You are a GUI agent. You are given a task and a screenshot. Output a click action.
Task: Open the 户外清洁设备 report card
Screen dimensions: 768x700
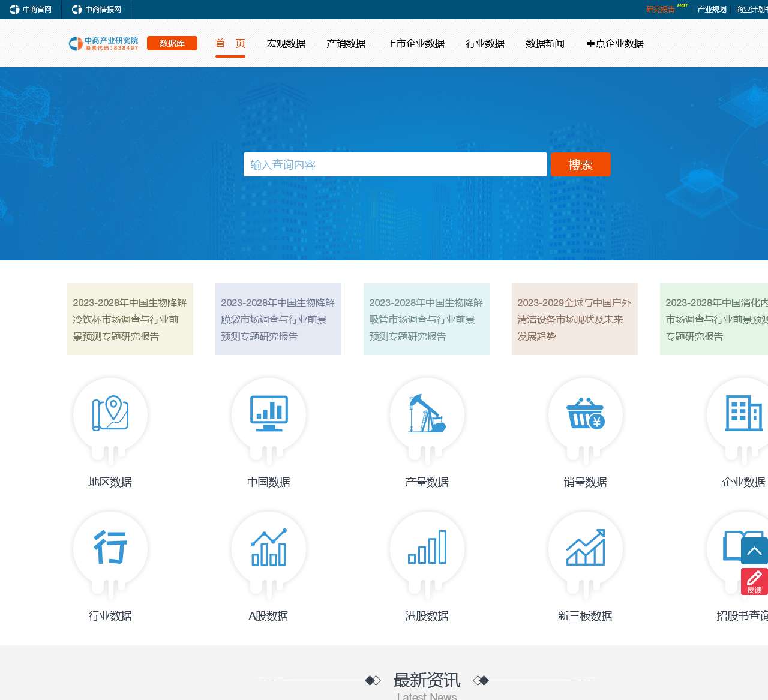pyautogui.click(x=574, y=319)
